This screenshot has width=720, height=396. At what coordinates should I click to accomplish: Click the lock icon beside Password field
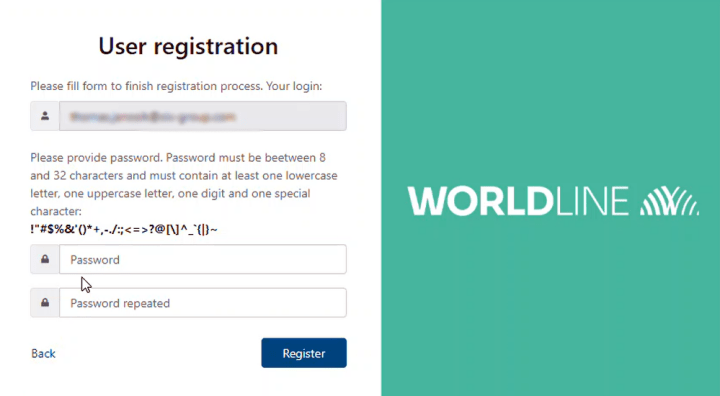45,260
